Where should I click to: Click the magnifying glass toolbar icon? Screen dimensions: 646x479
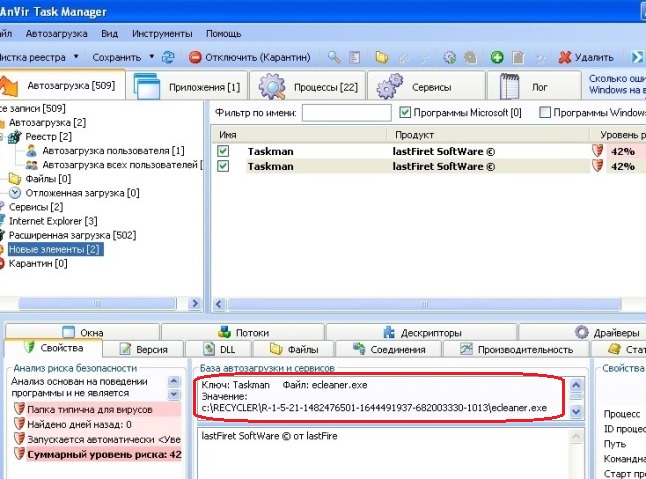click(334, 57)
